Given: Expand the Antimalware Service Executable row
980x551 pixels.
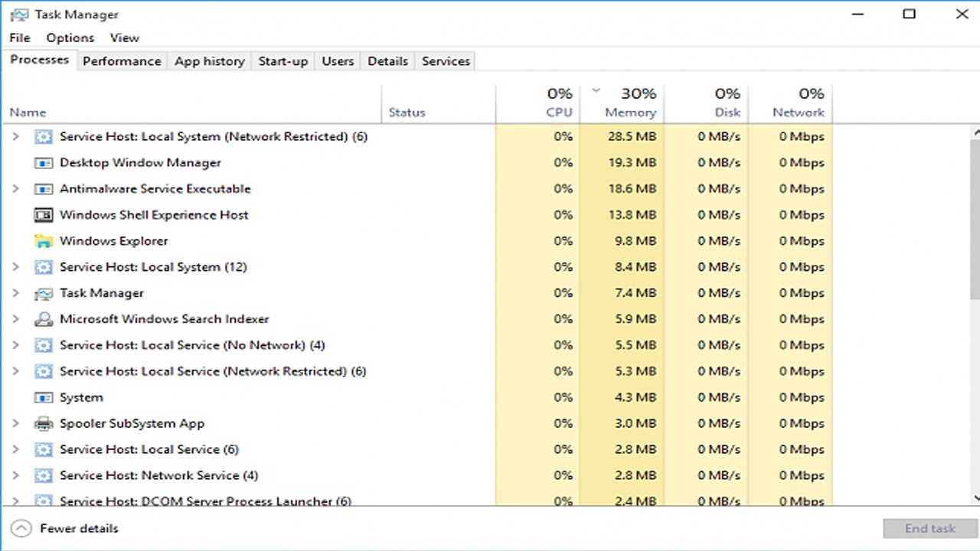Looking at the screenshot, I should tap(15, 188).
